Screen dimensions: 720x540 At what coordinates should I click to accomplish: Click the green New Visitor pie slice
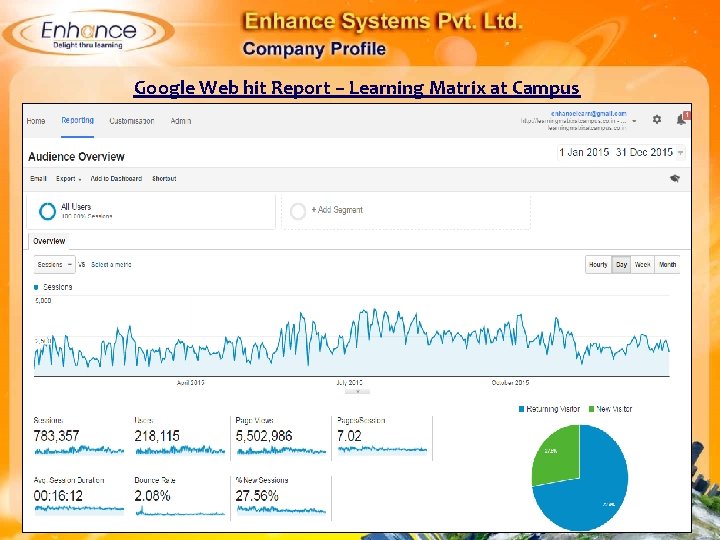point(558,455)
